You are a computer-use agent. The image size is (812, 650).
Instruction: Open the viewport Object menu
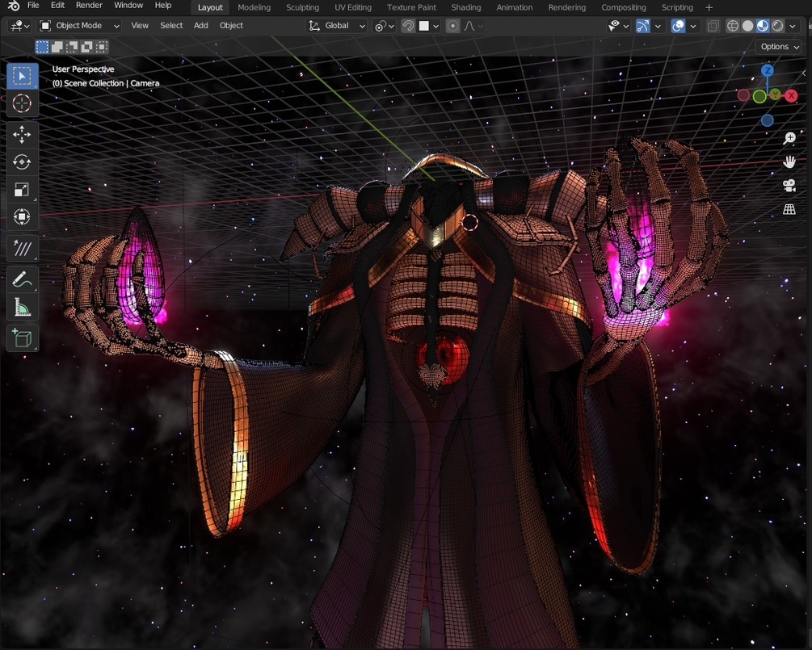[231, 25]
